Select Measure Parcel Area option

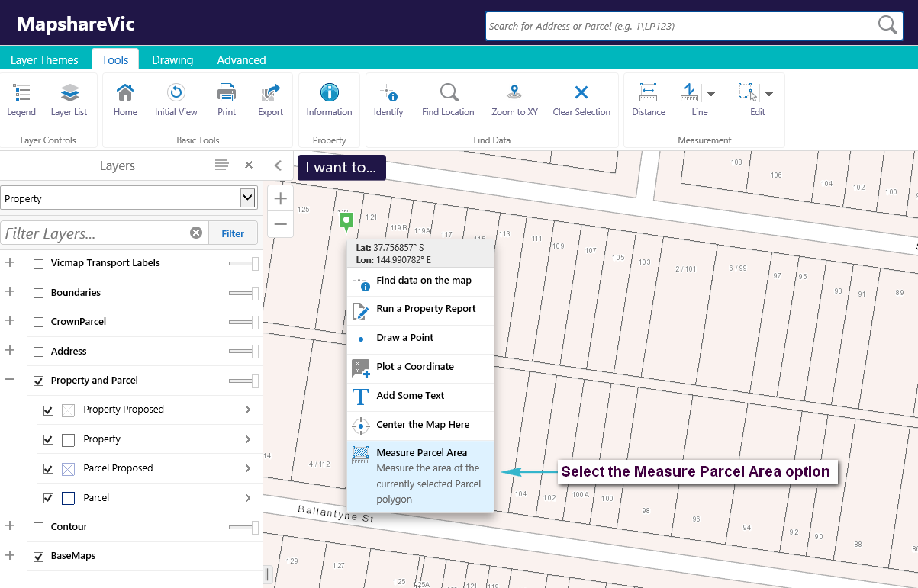pyautogui.click(x=420, y=476)
